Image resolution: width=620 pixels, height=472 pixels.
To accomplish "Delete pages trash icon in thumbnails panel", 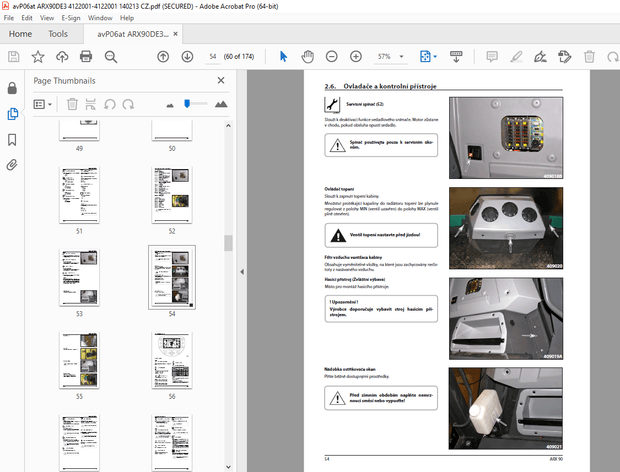I will 72,104.
